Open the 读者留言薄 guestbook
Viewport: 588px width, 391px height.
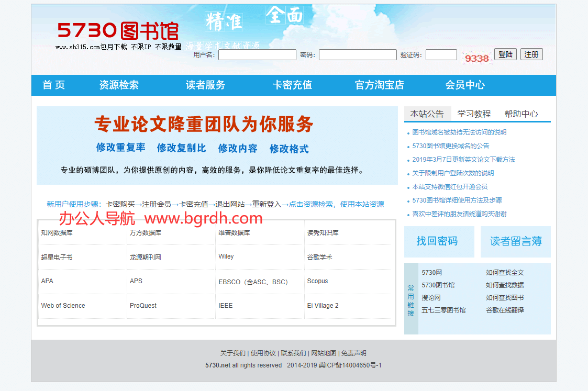click(x=515, y=241)
